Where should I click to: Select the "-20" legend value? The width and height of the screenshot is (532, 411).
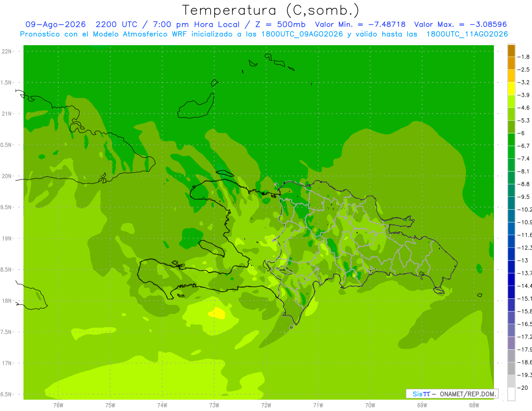point(523,388)
